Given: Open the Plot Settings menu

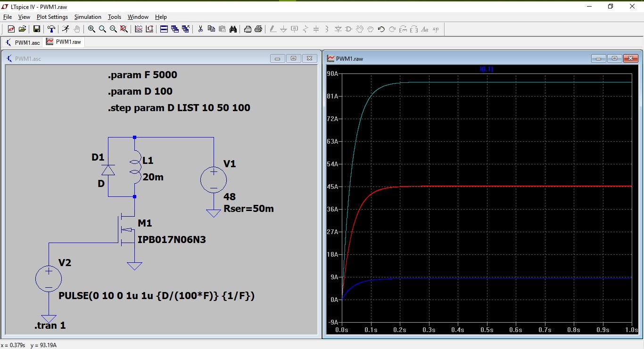Looking at the screenshot, I should pyautogui.click(x=52, y=17).
